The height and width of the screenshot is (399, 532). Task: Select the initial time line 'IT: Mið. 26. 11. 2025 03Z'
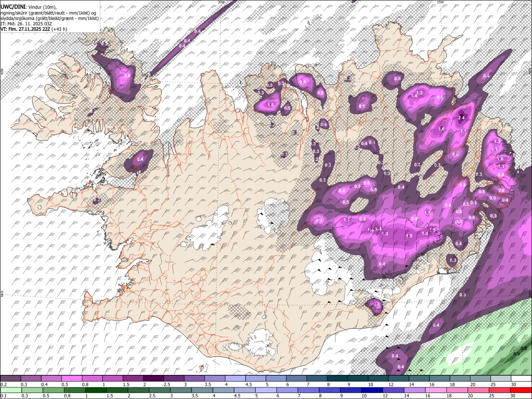[x=26, y=24]
